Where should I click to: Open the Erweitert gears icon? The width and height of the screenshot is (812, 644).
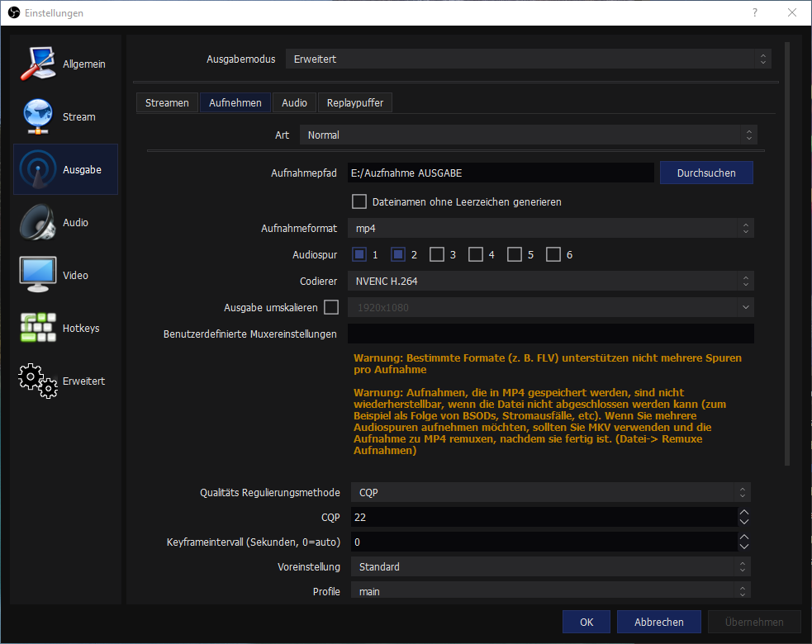coord(38,381)
